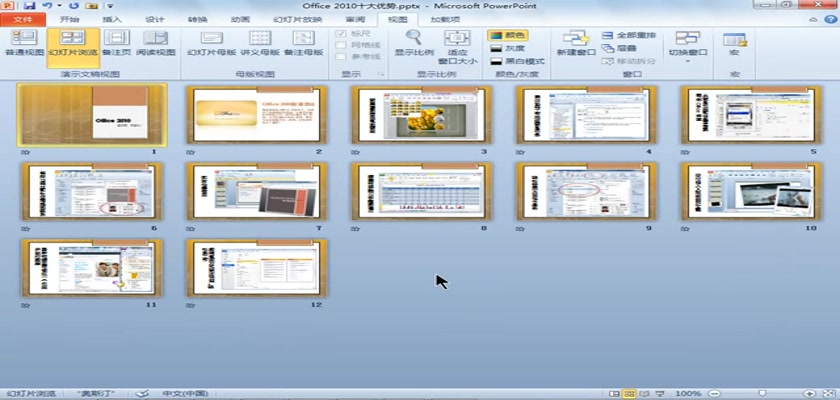Toggle the 标尺 ruler checkbox
This screenshot has height=400, width=840.
tap(340, 33)
